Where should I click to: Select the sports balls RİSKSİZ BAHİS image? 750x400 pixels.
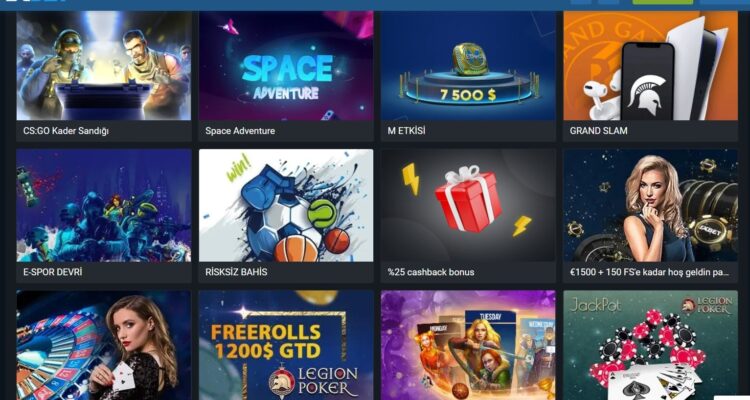click(286, 205)
